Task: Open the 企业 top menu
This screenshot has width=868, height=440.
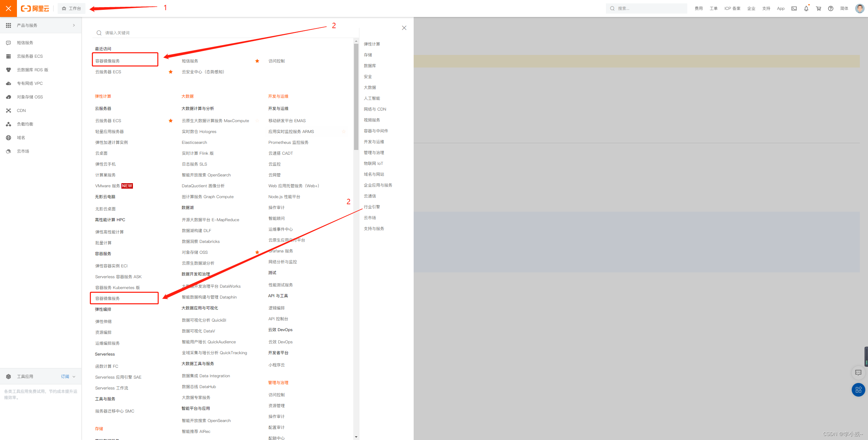Action: 751,8
